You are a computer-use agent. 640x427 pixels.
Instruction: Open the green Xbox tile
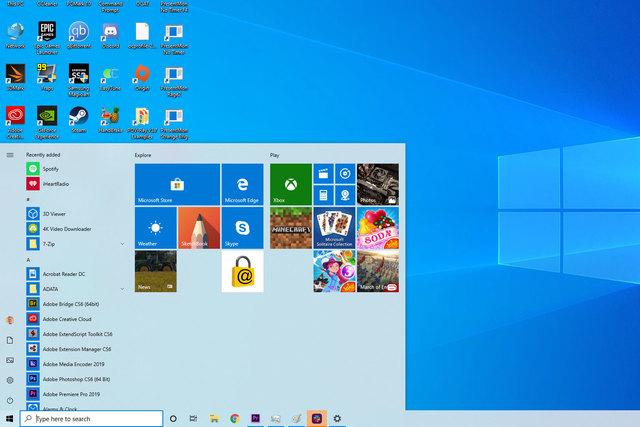pyautogui.click(x=291, y=185)
